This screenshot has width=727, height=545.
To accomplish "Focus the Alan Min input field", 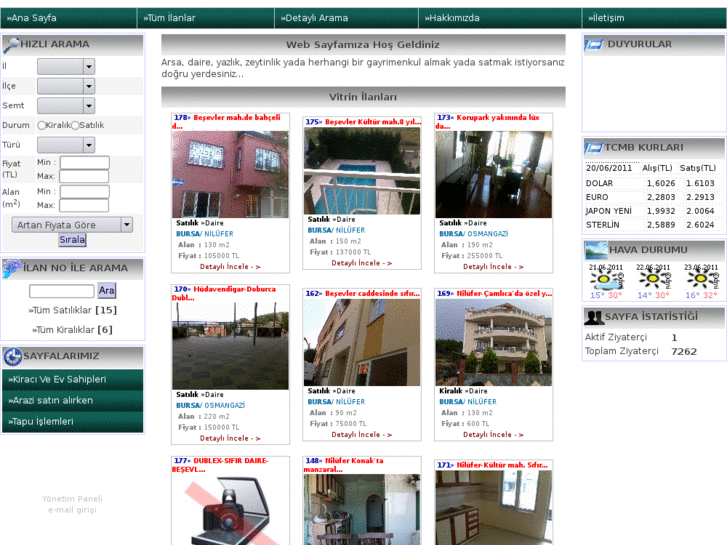I will [x=84, y=192].
